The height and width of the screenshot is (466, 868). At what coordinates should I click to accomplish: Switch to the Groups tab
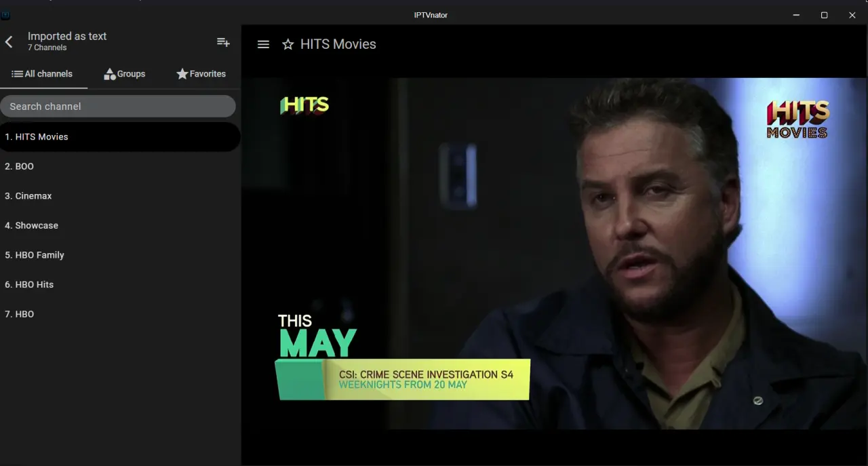click(x=125, y=74)
